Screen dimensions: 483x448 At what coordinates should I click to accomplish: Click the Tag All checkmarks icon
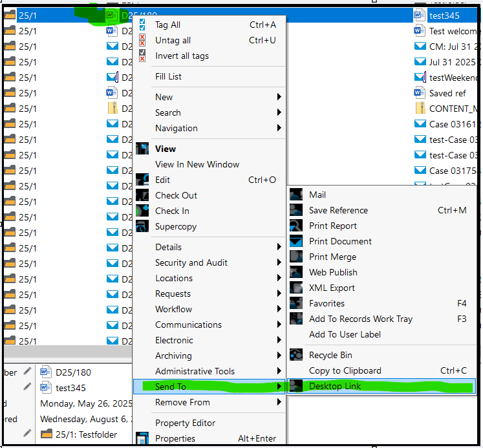[142, 25]
